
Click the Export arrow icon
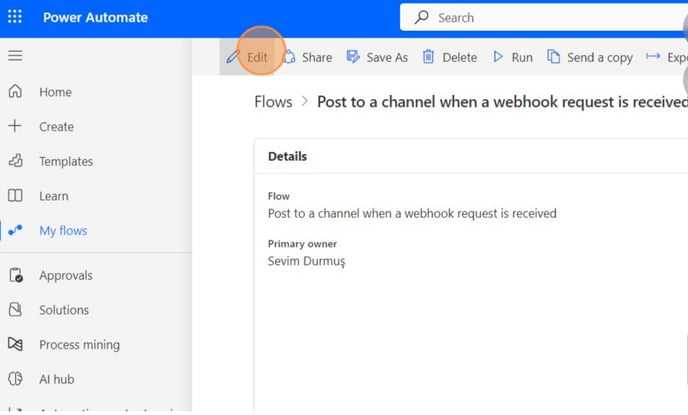click(653, 56)
